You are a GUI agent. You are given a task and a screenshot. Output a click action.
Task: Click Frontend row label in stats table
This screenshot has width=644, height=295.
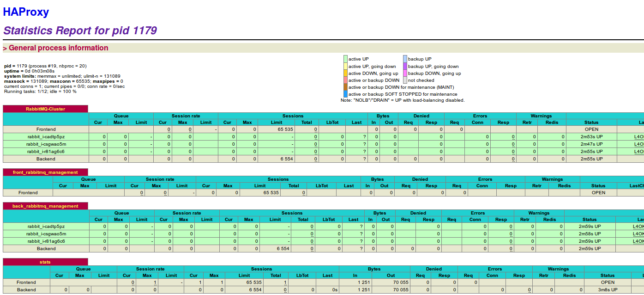point(26,283)
